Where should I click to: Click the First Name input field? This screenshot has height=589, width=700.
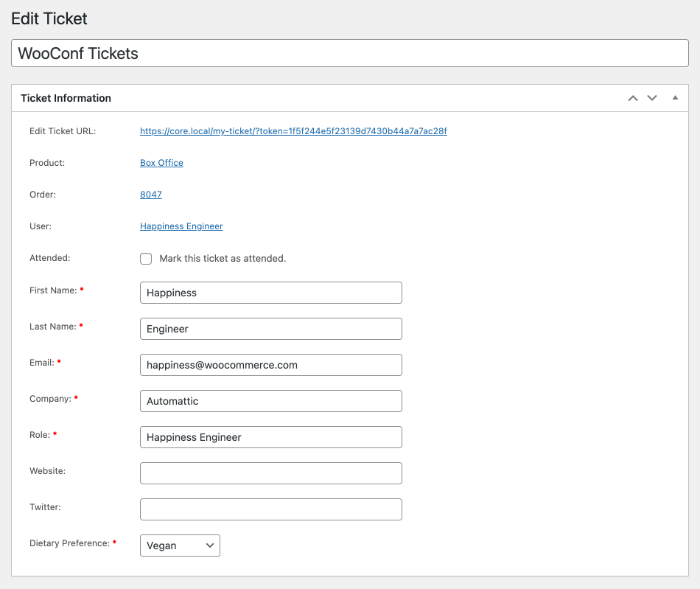pos(270,293)
